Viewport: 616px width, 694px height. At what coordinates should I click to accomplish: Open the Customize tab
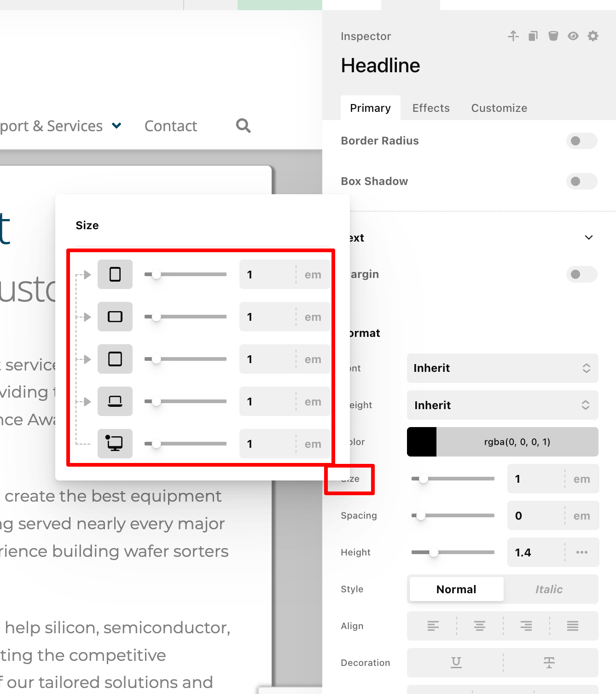[x=499, y=108]
